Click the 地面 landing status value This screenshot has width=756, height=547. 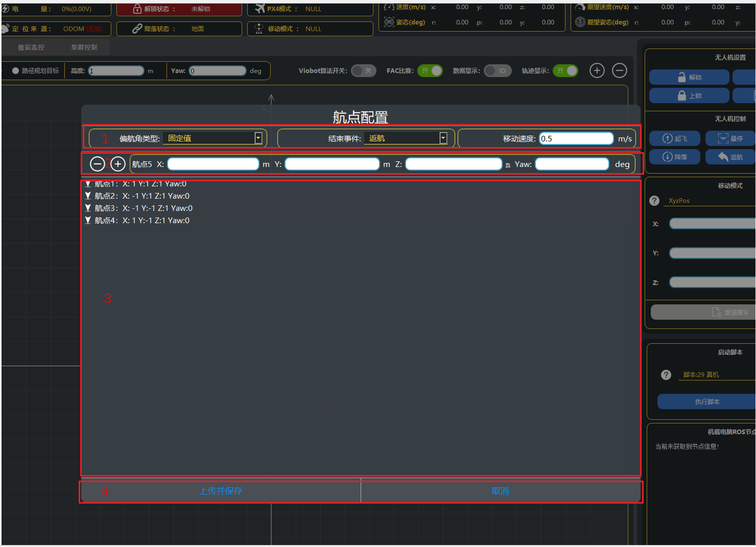pyautogui.click(x=198, y=29)
